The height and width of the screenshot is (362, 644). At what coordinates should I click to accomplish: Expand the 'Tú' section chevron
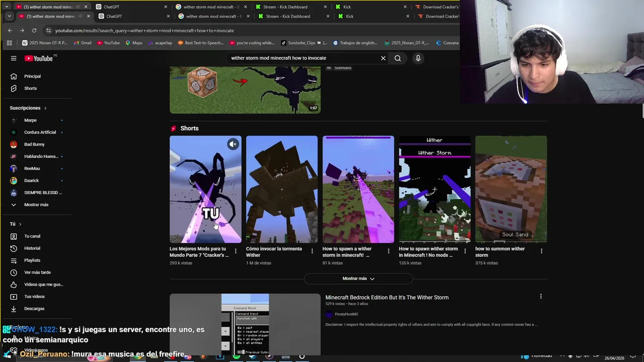pos(20,224)
